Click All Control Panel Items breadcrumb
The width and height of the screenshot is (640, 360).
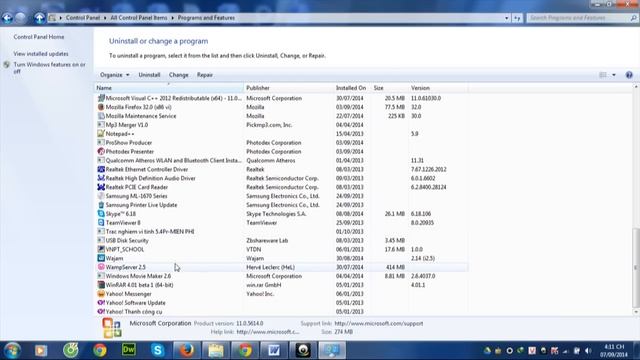coord(139,18)
